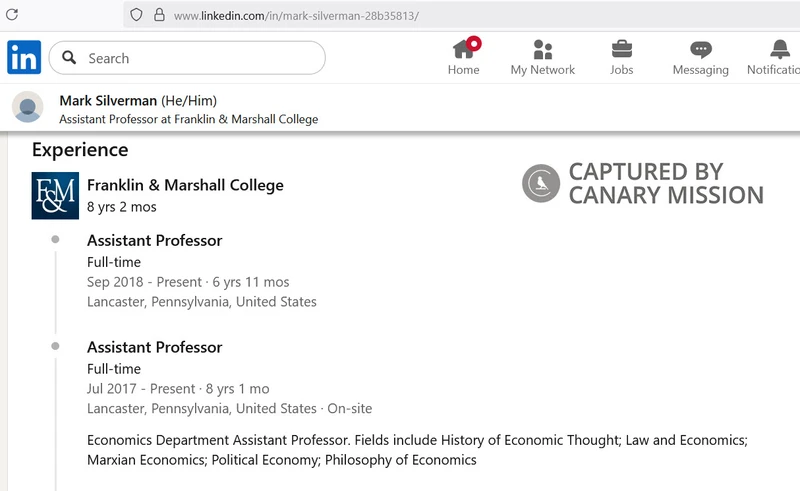
Task: Open My Network
Action: [542, 57]
